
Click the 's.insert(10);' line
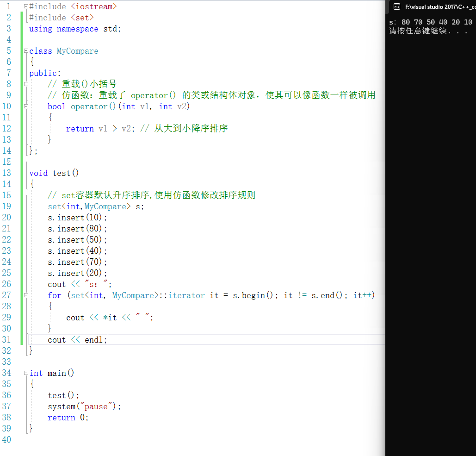tap(77, 218)
